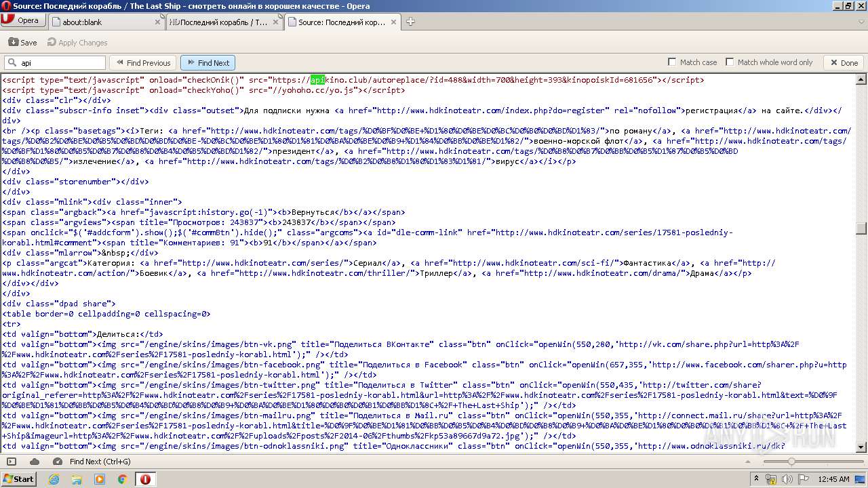Launch Google Chrome from taskbar
868x488 pixels.
pyautogui.click(x=123, y=479)
